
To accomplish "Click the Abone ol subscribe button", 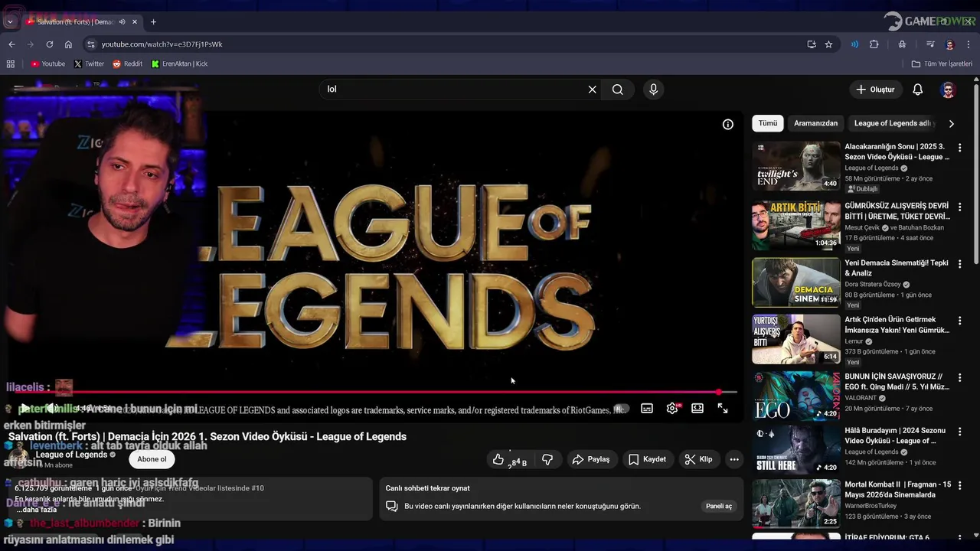I will pyautogui.click(x=152, y=459).
